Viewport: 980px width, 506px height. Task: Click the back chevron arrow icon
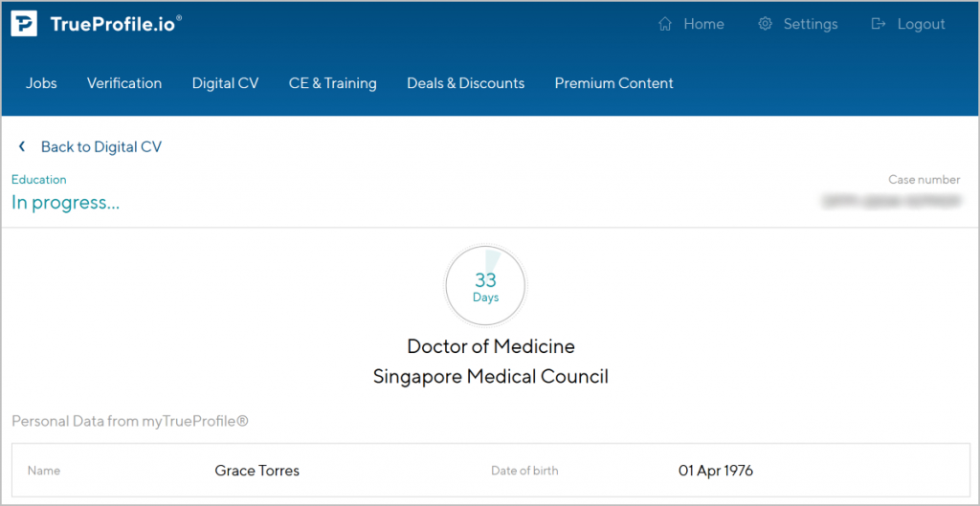[22, 146]
